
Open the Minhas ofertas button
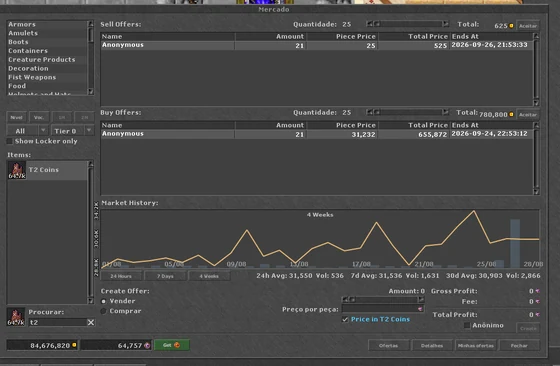(476, 345)
